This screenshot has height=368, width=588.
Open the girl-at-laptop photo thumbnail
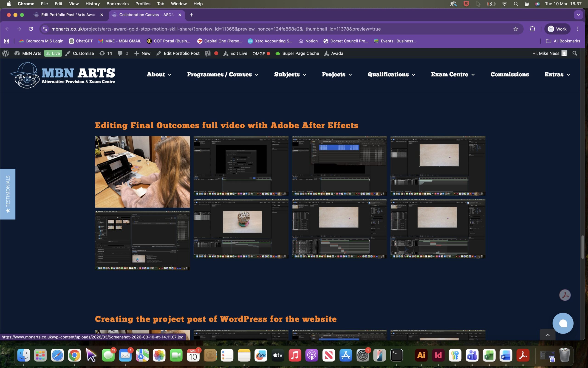tap(143, 172)
